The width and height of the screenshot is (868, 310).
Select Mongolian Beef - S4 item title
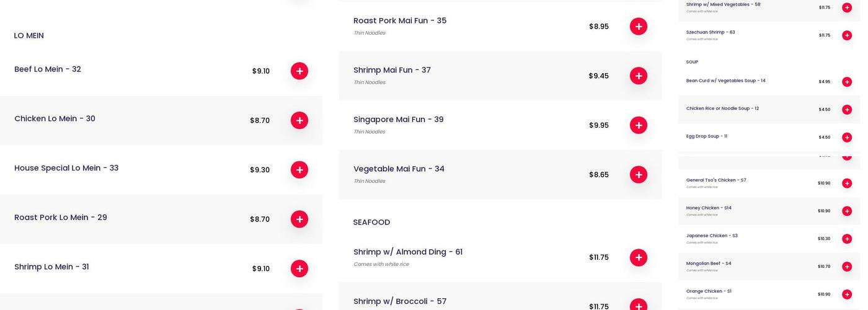[709, 263]
